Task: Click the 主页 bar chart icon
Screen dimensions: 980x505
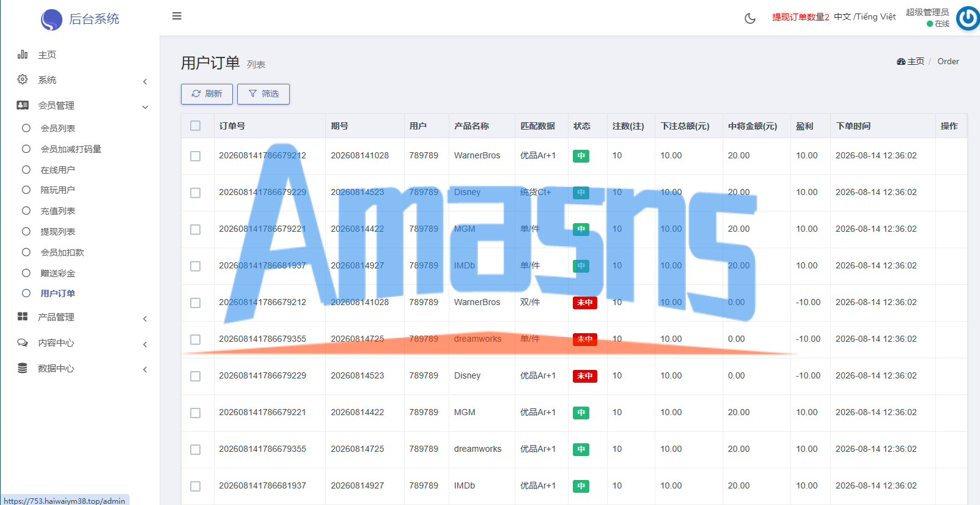Action: point(23,54)
